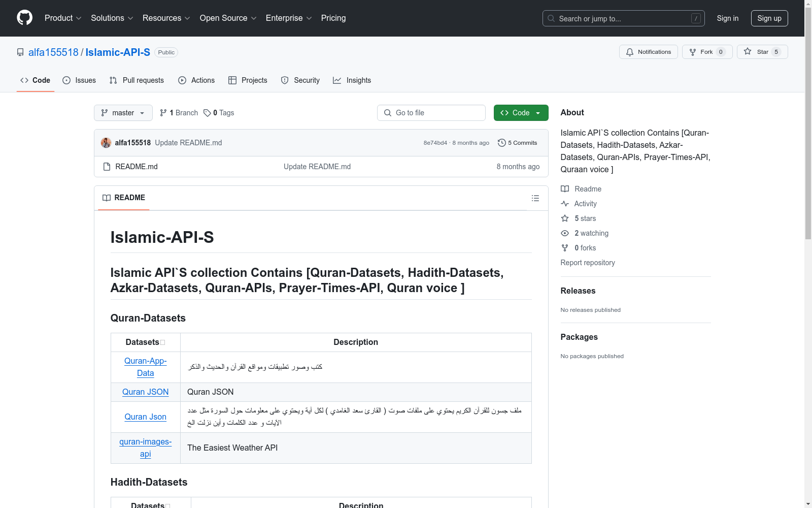The height and width of the screenshot is (508, 812).
Task: Click the repository icon beside owner name
Action: 20,52
